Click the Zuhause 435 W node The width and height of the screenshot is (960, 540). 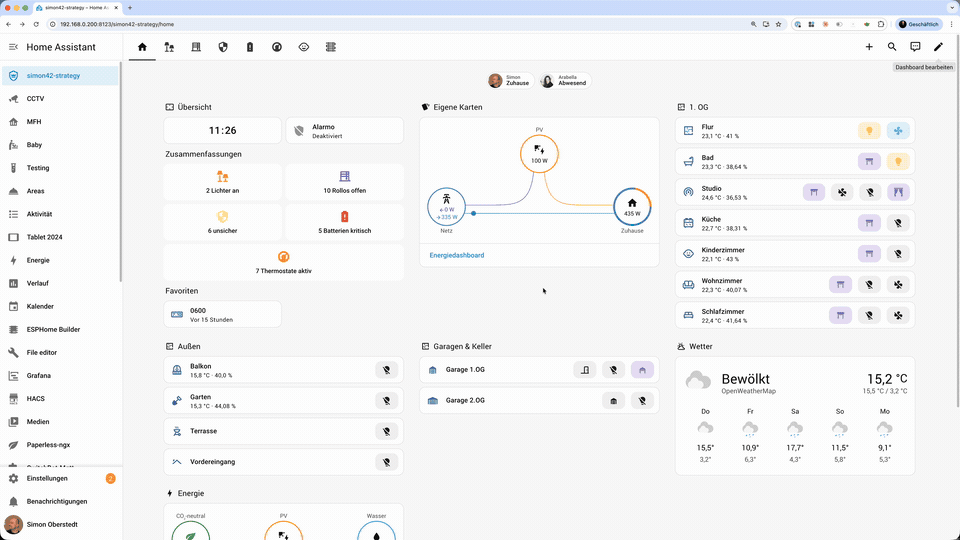click(x=632, y=206)
